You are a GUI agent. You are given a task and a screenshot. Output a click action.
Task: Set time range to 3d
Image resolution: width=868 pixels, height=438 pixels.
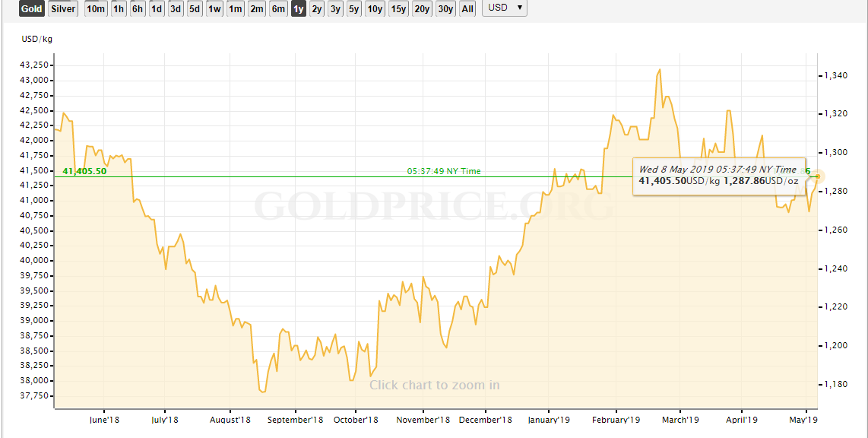point(176,9)
